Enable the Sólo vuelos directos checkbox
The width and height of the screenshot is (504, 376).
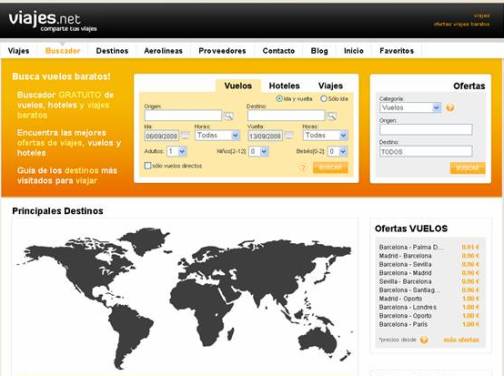pos(148,166)
